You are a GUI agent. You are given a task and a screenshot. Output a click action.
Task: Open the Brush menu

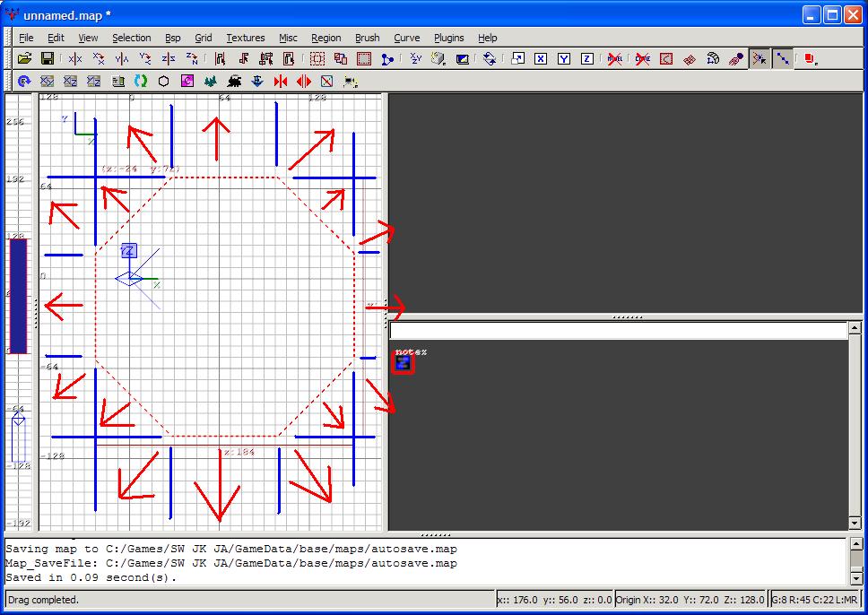pos(367,38)
